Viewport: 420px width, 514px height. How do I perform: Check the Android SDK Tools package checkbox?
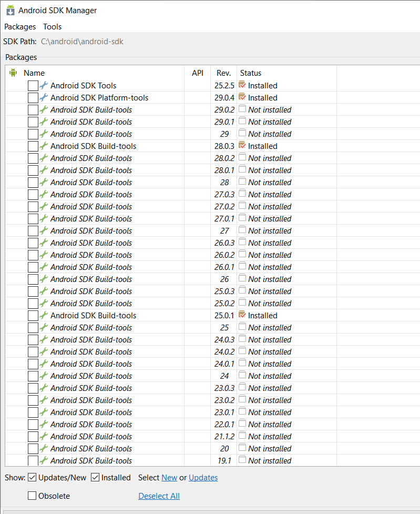33,86
